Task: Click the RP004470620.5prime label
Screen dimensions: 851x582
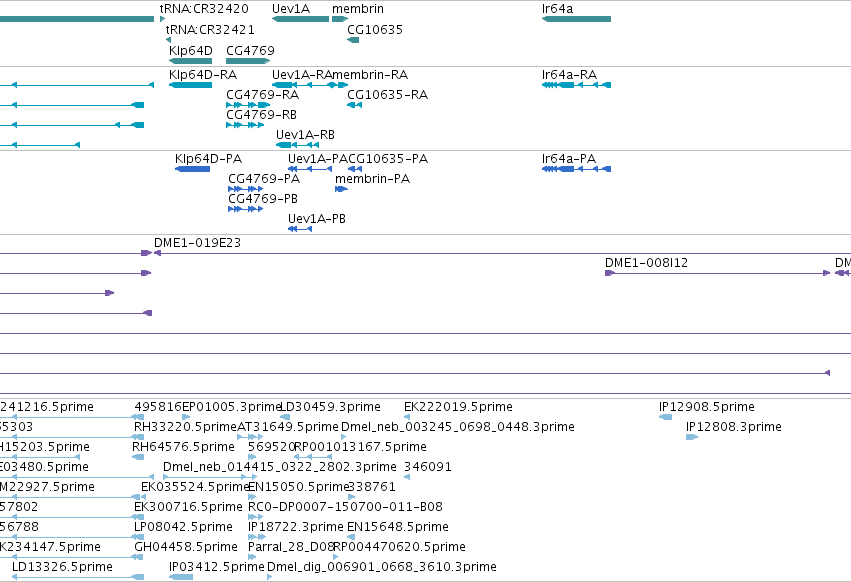Action: click(x=399, y=547)
